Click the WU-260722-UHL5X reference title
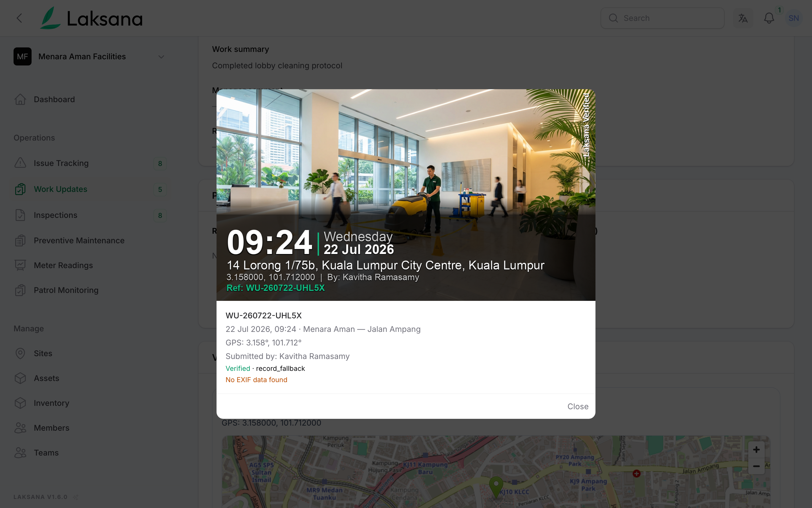 click(x=264, y=316)
